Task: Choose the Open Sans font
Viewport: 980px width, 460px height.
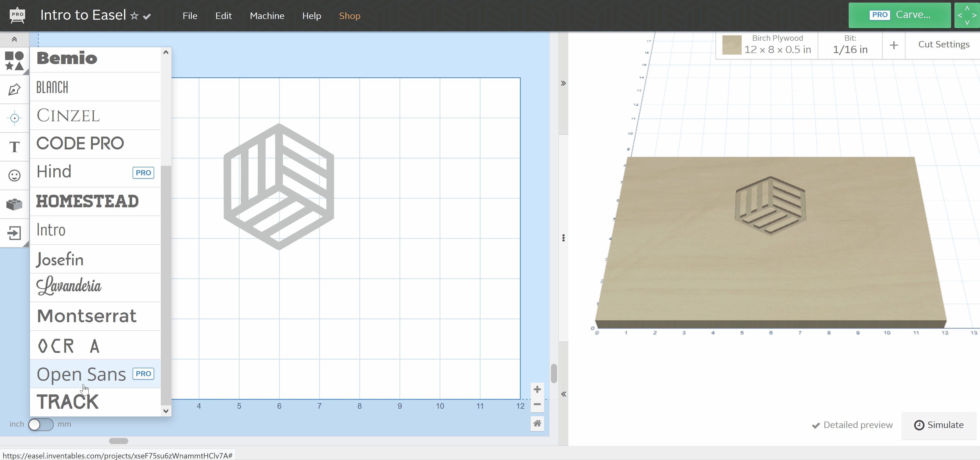Action: [81, 374]
